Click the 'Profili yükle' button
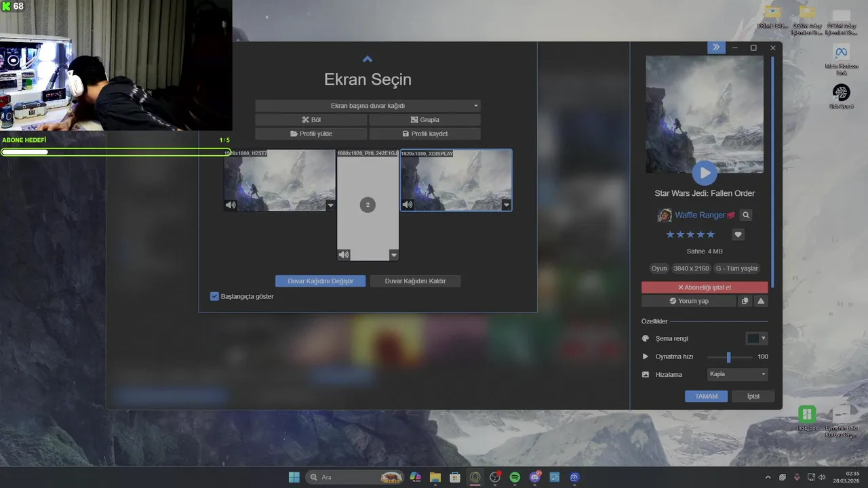 click(311, 134)
